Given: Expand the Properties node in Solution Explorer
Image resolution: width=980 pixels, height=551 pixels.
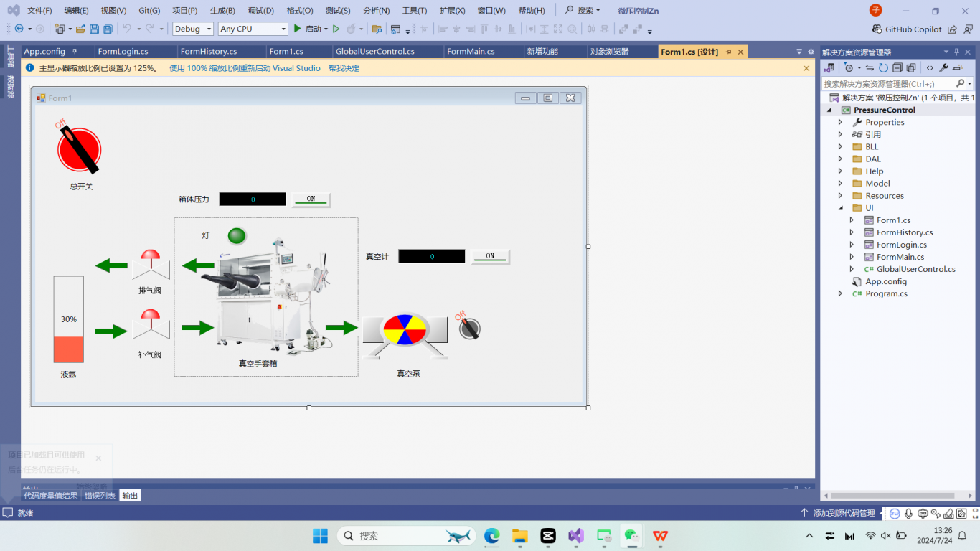Looking at the screenshot, I should 841,122.
